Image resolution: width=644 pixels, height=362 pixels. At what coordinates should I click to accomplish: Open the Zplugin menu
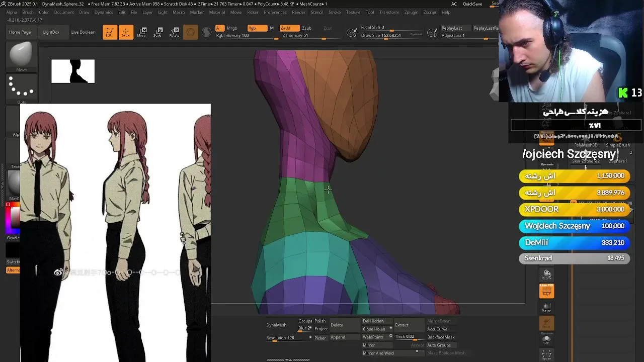coord(411,12)
